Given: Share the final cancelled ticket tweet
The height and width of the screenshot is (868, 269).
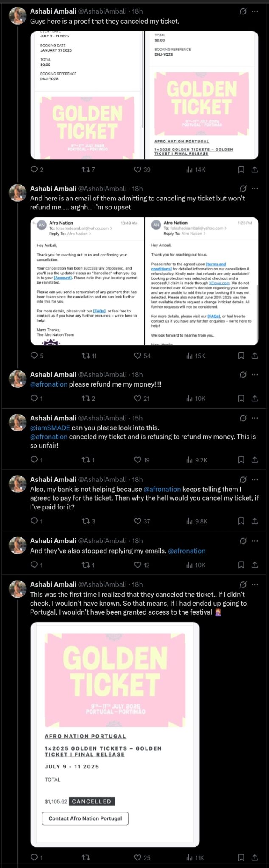Looking at the screenshot, I should (255, 857).
